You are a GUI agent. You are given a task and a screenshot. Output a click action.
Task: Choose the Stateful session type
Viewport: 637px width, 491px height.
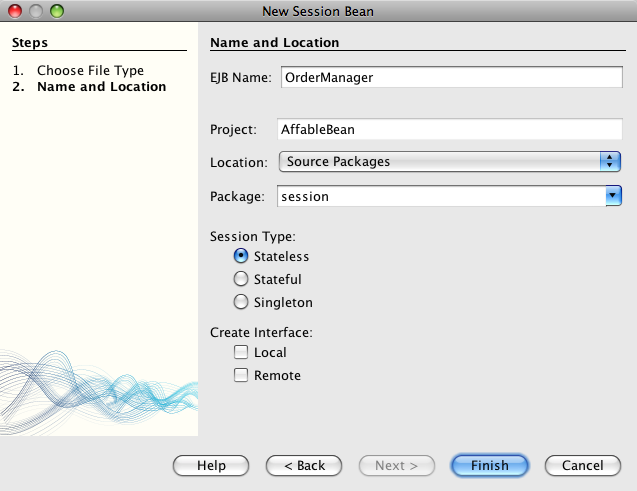click(x=241, y=280)
